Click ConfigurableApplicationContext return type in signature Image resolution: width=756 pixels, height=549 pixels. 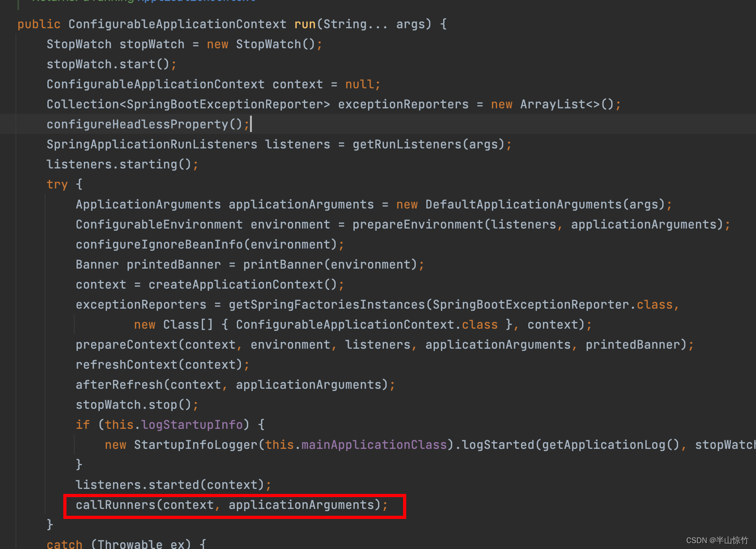[178, 24]
